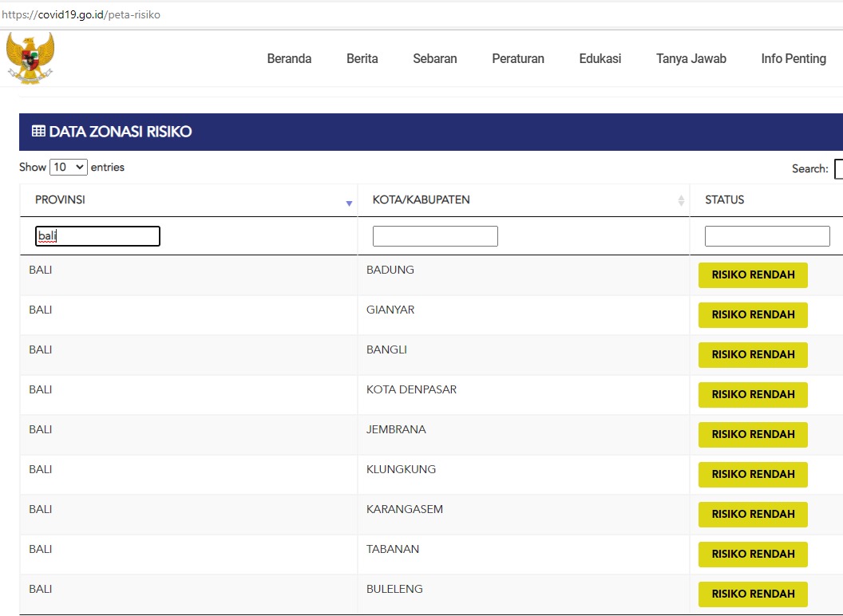Open the Show entries dropdown
This screenshot has height=616, width=843.
point(69,167)
